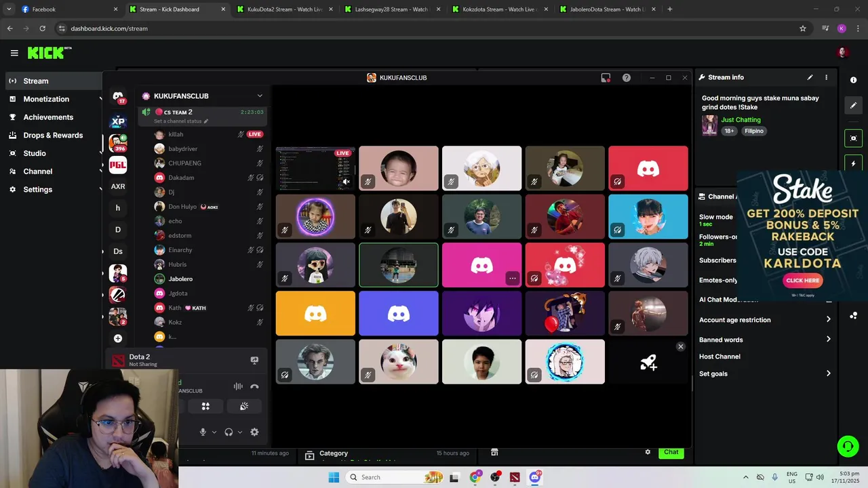Bookmark this page with star icon
Screen dimensions: 868x488
click(x=803, y=28)
